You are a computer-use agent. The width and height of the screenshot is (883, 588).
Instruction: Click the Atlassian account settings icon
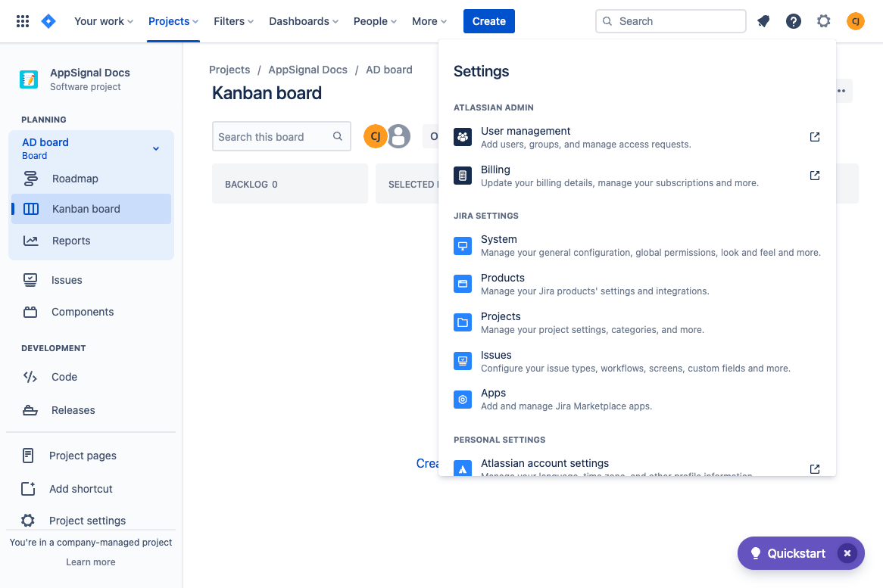463,468
